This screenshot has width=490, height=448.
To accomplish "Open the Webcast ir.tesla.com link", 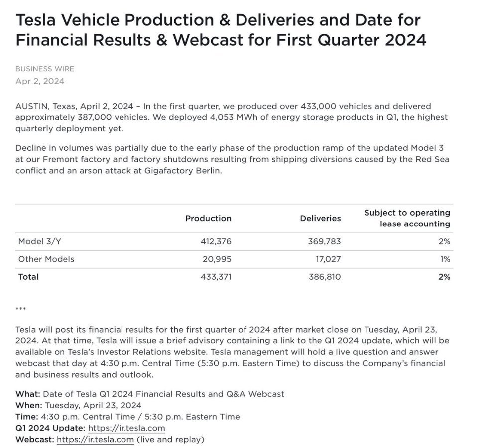I will pos(95,439).
